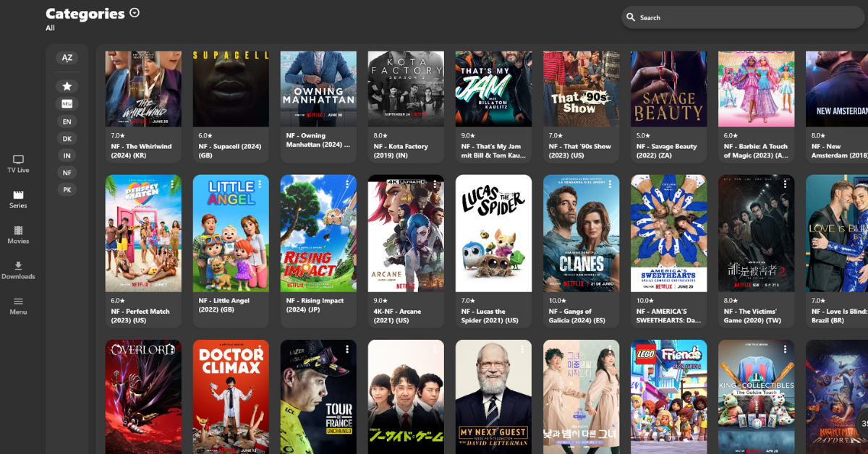Enable the EN language filter

(x=66, y=121)
